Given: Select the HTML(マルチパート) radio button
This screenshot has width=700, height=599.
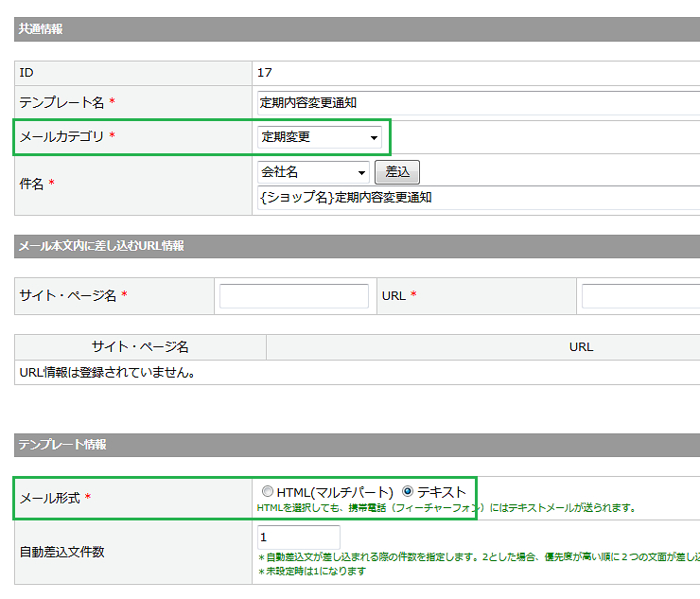Looking at the screenshot, I should point(268,492).
